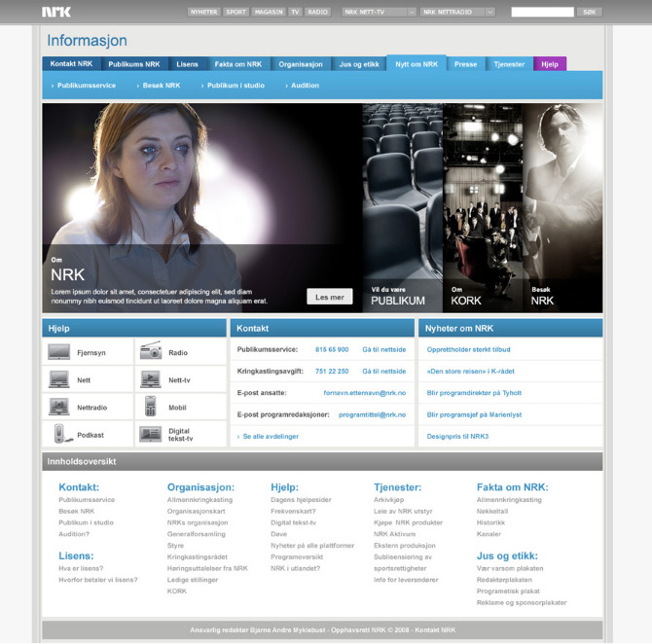Open Se alle avdelinger link
652x644 pixels.
coord(271,436)
